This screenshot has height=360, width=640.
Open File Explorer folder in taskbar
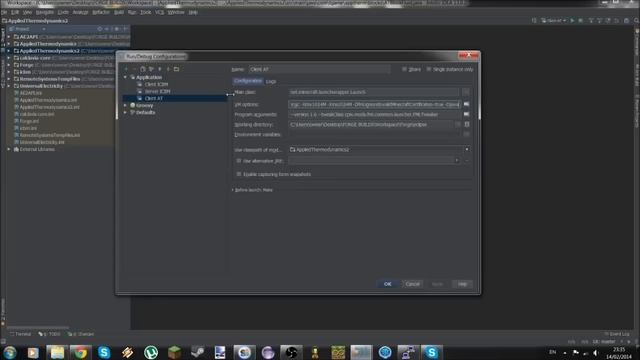[x=57, y=352]
